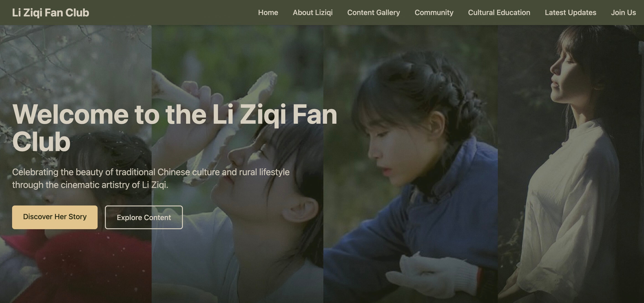Select the blue jacket photo panel
This screenshot has width=644, height=303.
pyautogui.click(x=410, y=164)
